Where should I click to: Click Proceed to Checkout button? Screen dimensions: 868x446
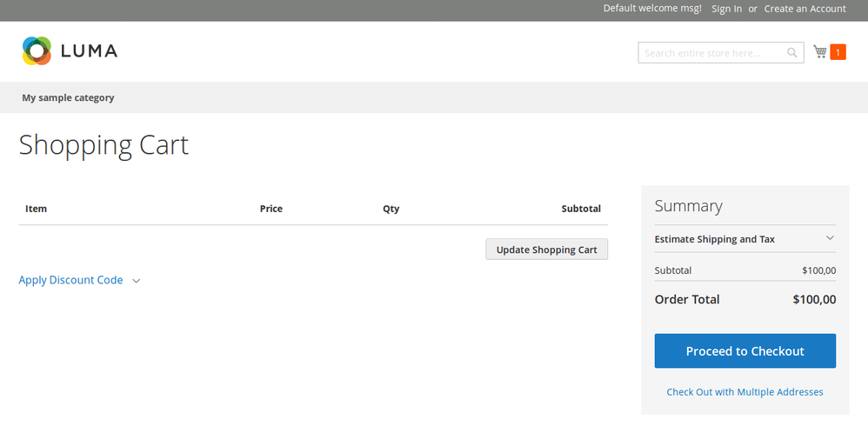[x=744, y=351]
